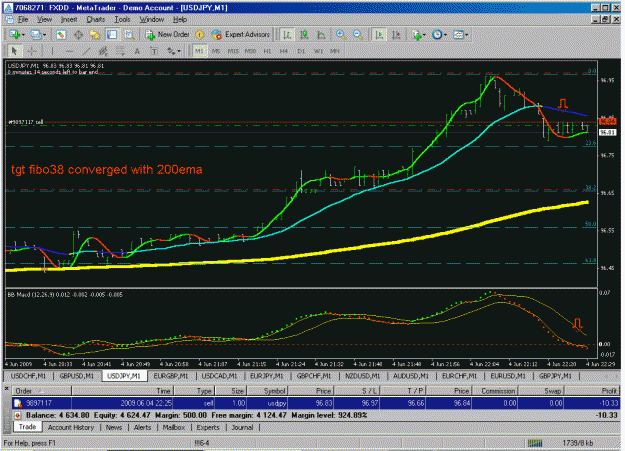Switch timeframe to M30

[x=250, y=51]
